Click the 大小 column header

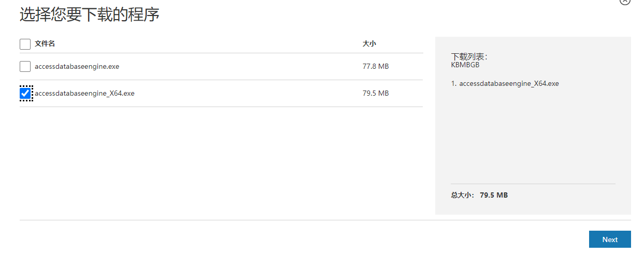[369, 44]
